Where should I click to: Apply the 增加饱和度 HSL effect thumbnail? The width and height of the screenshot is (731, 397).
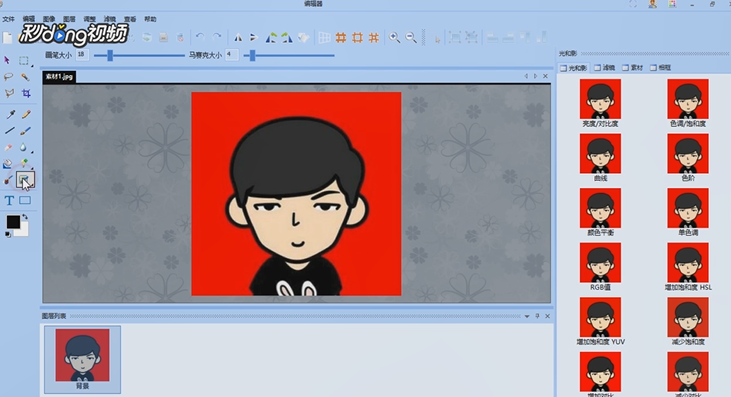tap(688, 262)
